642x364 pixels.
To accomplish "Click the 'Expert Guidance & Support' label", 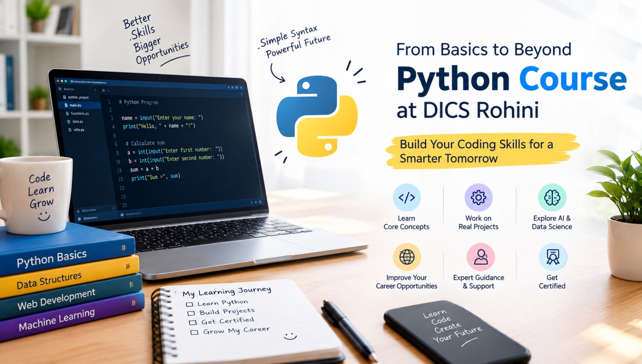I will tap(479, 282).
